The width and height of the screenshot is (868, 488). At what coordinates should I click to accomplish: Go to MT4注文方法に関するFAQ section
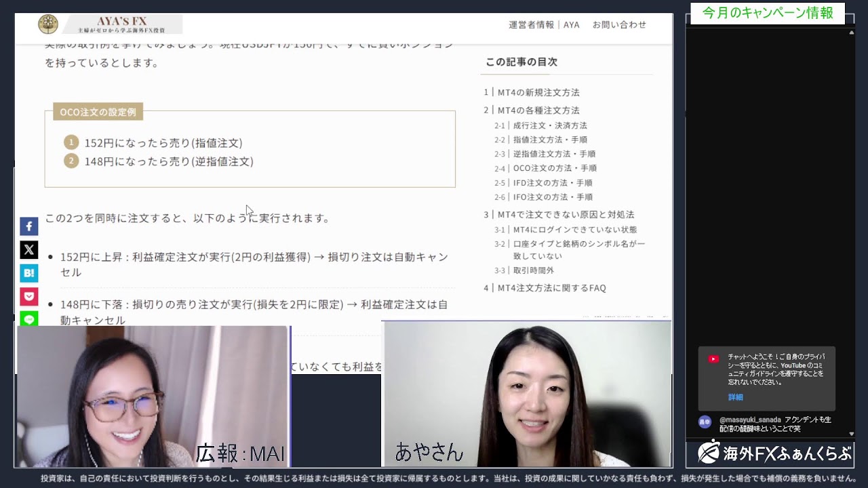[551, 287]
